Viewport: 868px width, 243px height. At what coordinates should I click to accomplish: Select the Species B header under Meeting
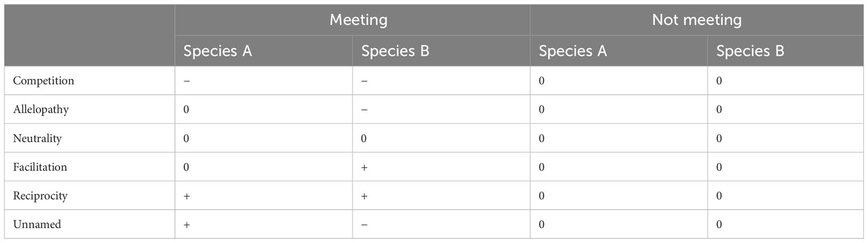395,51
